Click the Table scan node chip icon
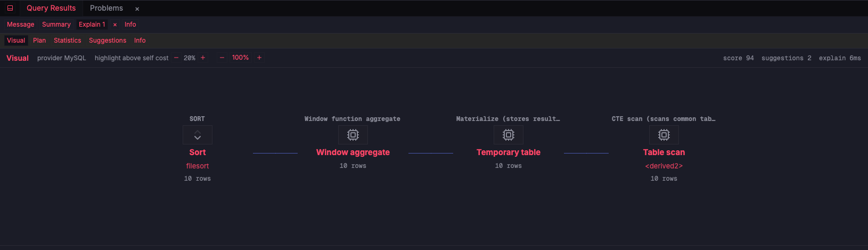Image resolution: width=868 pixels, height=250 pixels. [x=664, y=135]
